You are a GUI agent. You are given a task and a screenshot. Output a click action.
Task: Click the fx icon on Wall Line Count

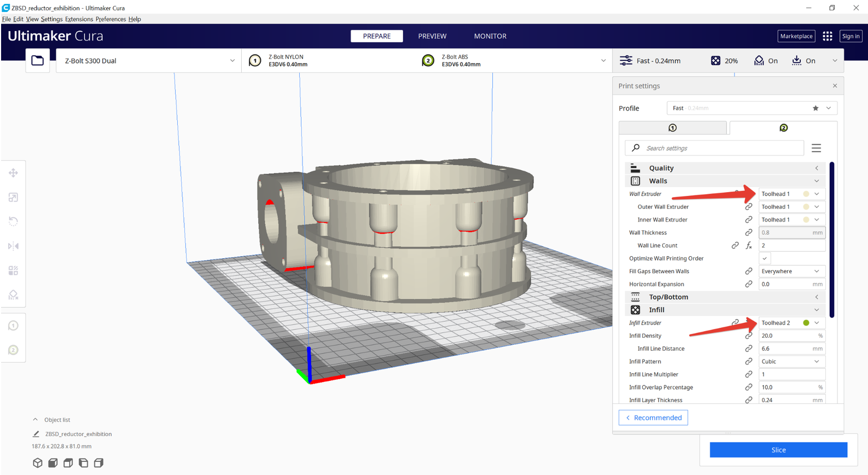pyautogui.click(x=749, y=246)
